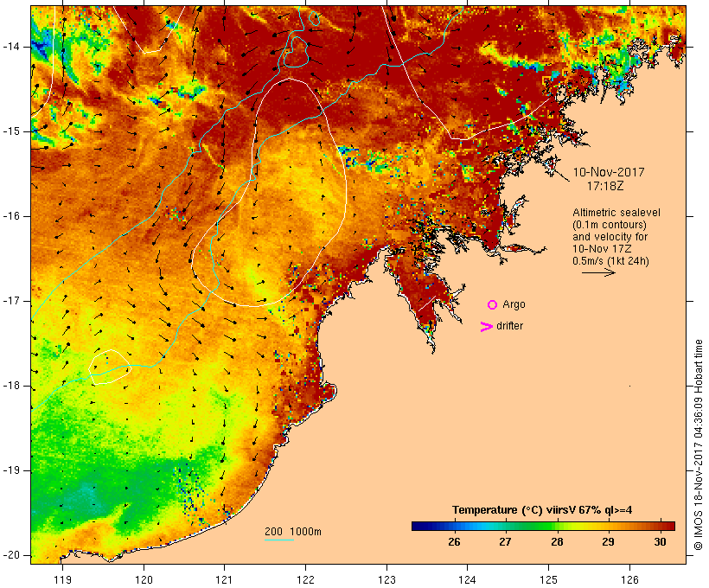This screenshot has height=588, width=709.
Task: Click longitude axis label '121'
Action: click(x=224, y=579)
